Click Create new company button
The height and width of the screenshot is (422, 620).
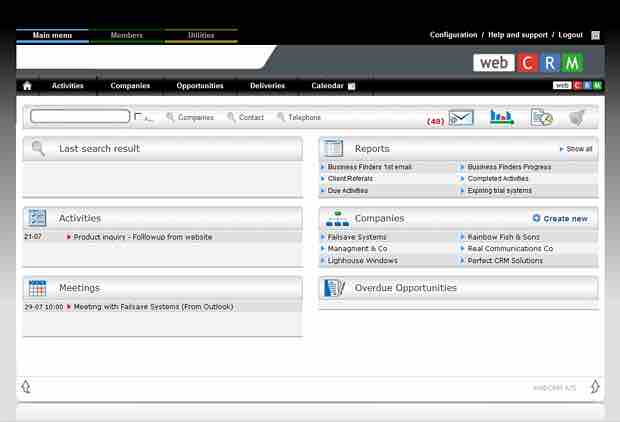click(x=560, y=218)
